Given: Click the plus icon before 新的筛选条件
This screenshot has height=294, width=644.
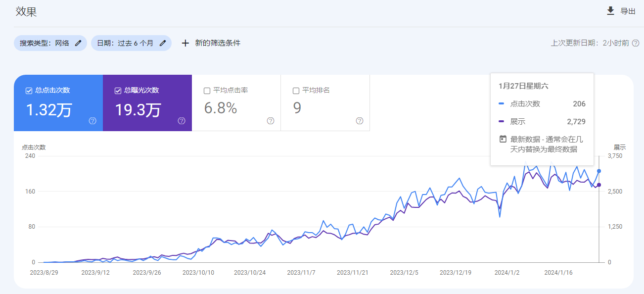Looking at the screenshot, I should point(185,43).
